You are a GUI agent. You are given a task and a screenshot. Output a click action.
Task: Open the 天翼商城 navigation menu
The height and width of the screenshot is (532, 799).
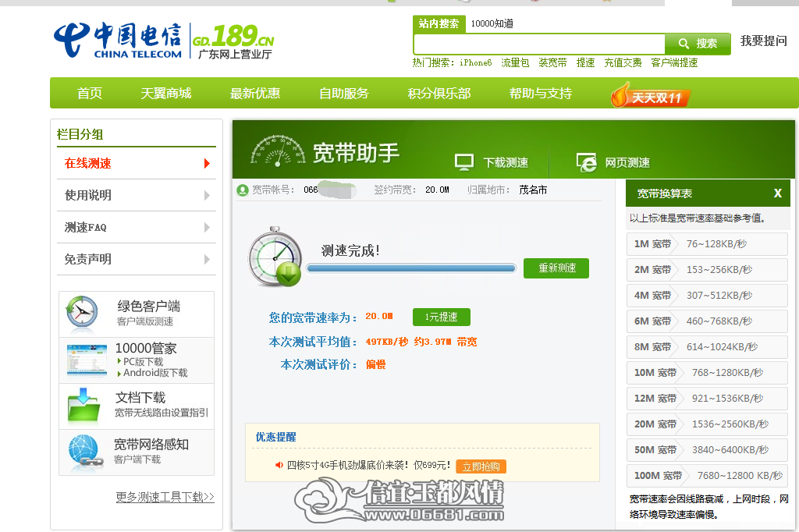click(166, 94)
